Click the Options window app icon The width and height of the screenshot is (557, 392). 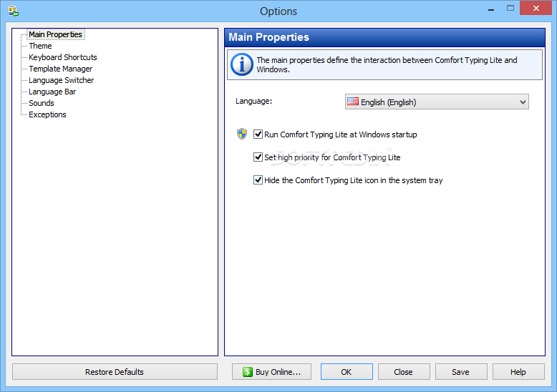[x=13, y=11]
